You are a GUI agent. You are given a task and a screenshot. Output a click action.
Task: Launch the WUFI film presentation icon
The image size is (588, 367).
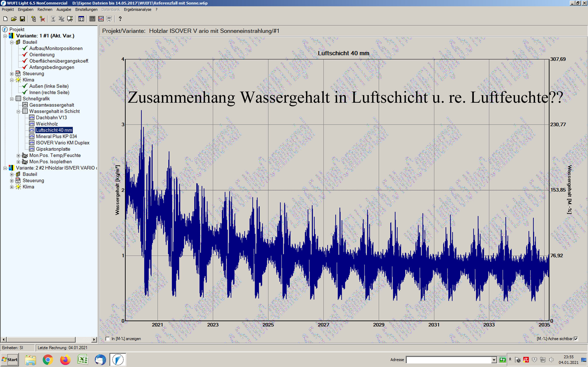[x=109, y=19]
